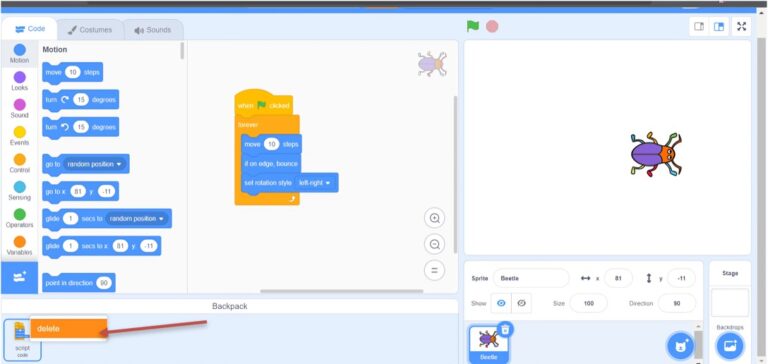Edit steps value in workspace move block
Screen dimensions: 768x364
pos(271,144)
